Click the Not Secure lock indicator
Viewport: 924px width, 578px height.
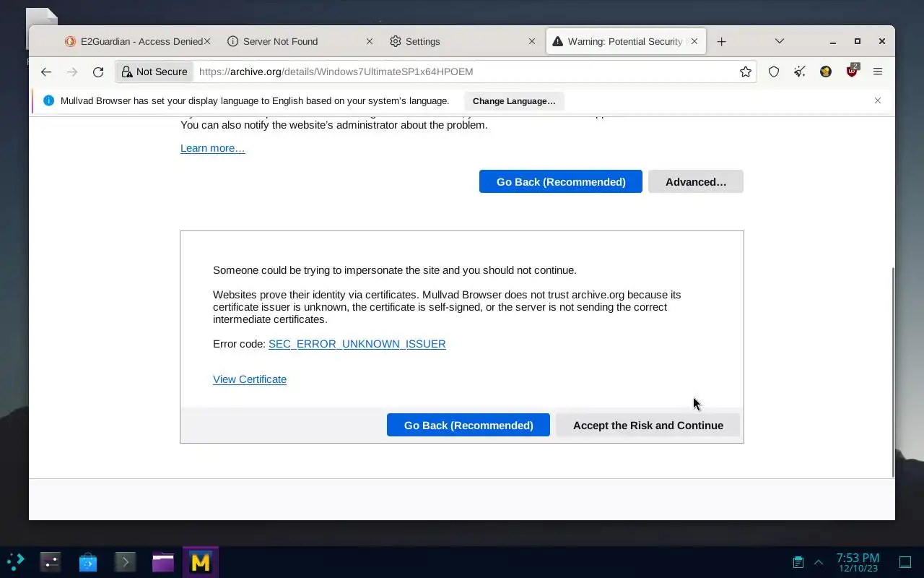(154, 72)
